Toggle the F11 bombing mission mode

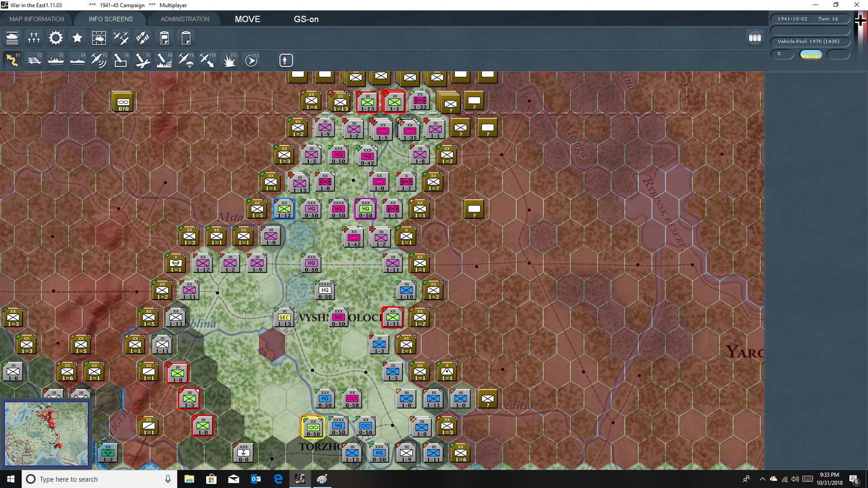(230, 60)
